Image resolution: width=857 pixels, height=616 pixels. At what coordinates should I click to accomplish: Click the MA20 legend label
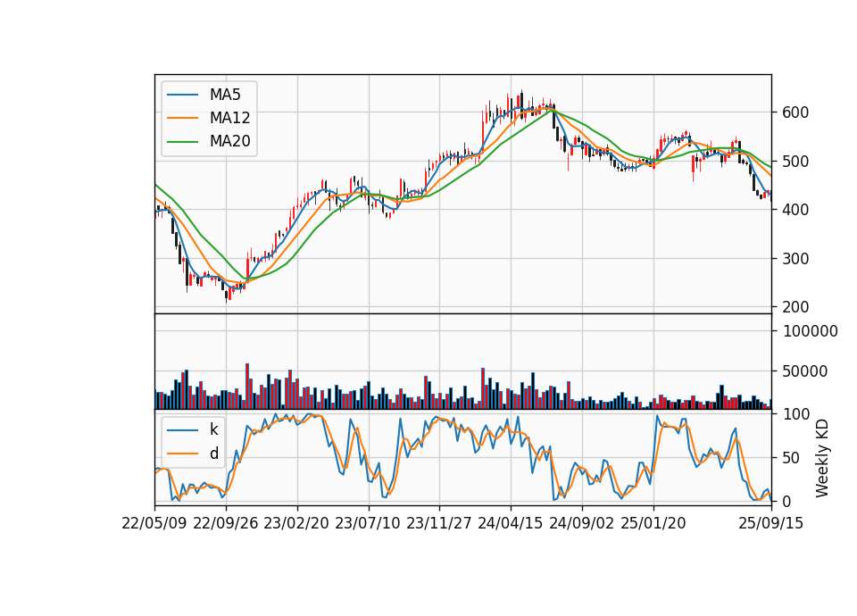coord(229,141)
